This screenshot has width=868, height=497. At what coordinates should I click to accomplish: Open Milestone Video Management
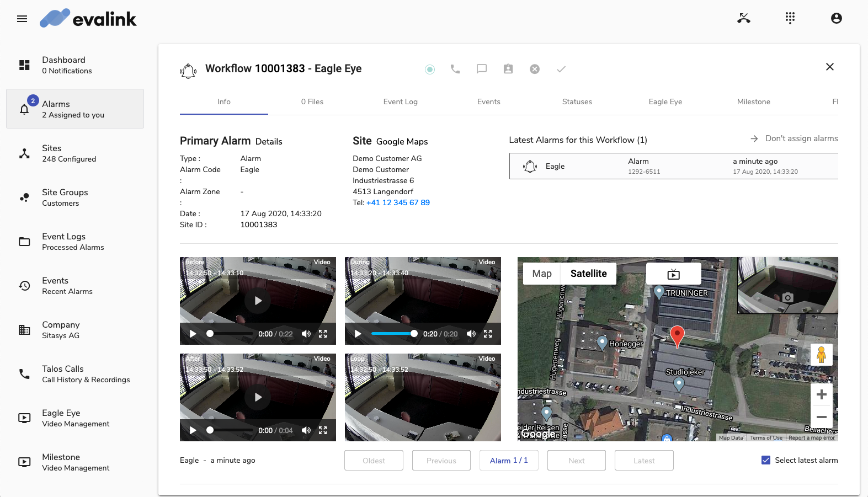coord(75,462)
